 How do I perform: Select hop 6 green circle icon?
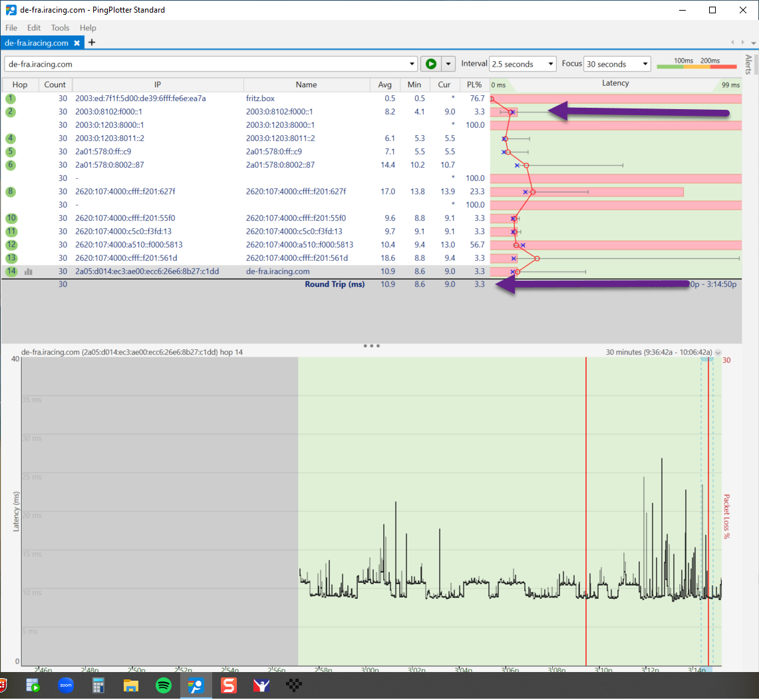11,165
